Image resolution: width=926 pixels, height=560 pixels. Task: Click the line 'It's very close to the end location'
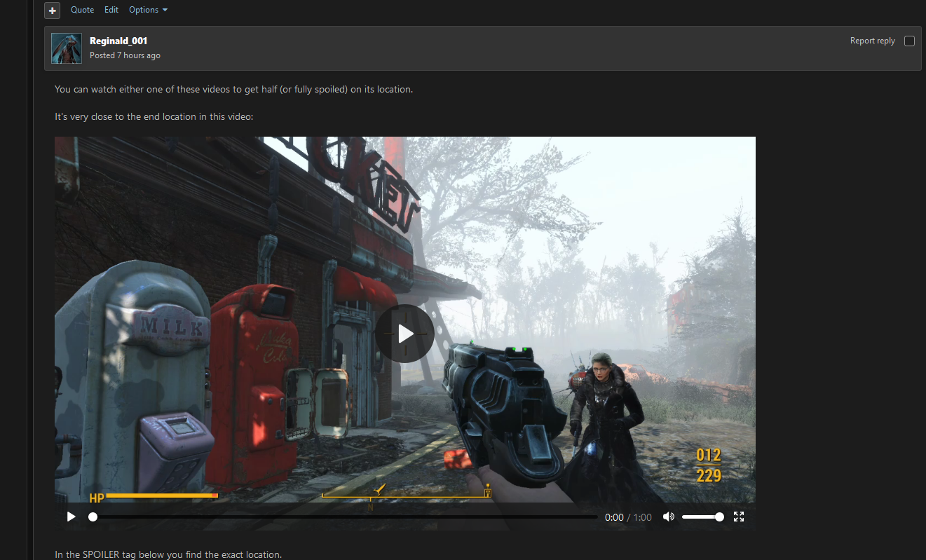coord(154,116)
